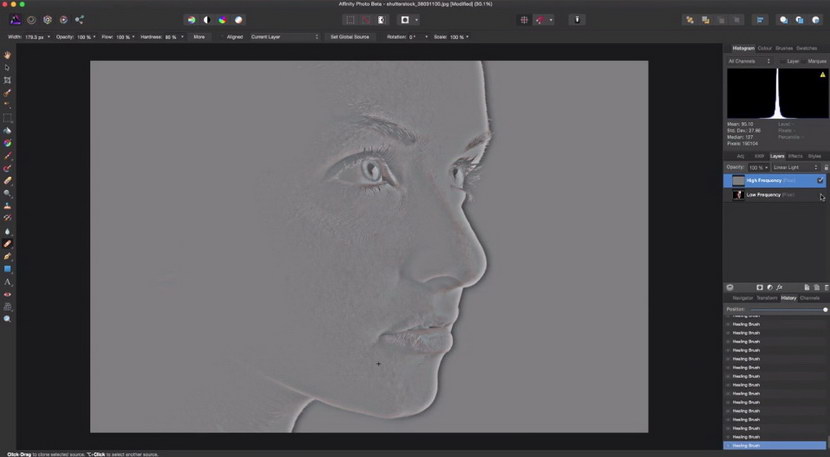This screenshot has height=457, width=830.
Task: Select the Red Eye Removal tool
Action: 7,294
